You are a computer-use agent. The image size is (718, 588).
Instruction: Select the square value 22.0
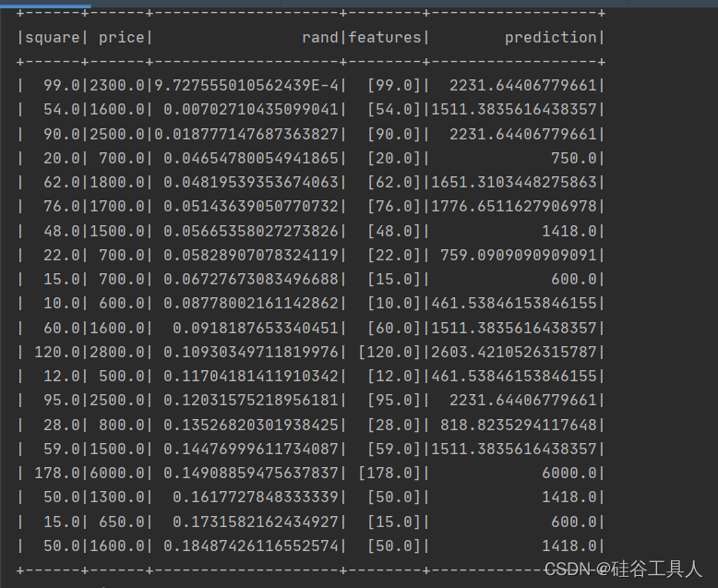pos(62,255)
